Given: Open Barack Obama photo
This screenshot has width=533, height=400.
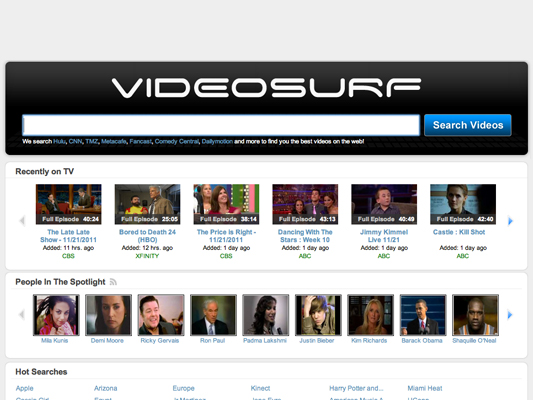Looking at the screenshot, I should pyautogui.click(x=423, y=315).
